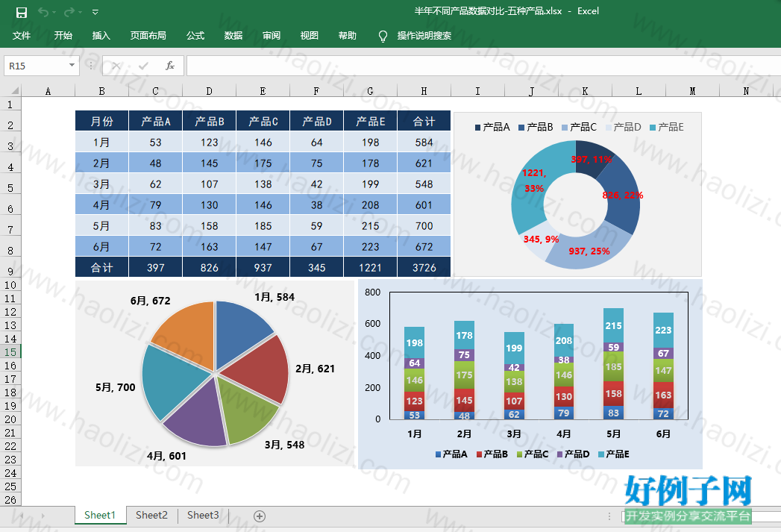781x532 pixels.
Task: Select column H header
Action: pos(424,91)
